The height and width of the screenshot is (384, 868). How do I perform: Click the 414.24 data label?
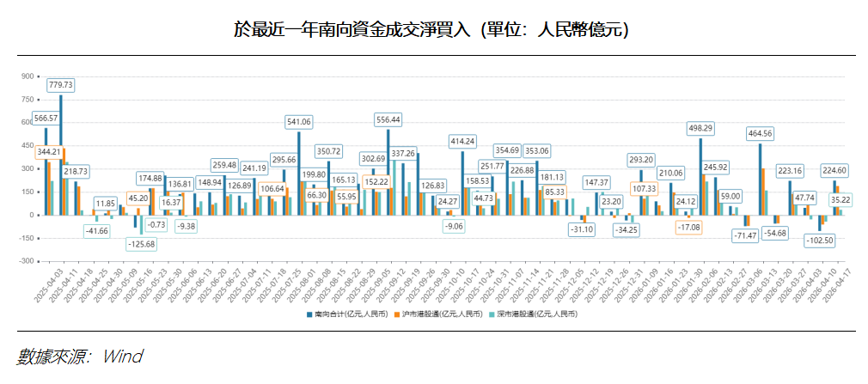tap(462, 140)
